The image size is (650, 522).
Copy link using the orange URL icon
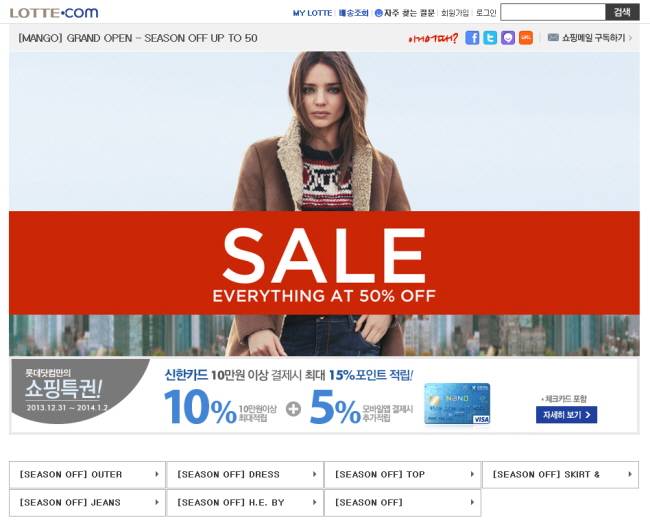pyautogui.click(x=526, y=38)
